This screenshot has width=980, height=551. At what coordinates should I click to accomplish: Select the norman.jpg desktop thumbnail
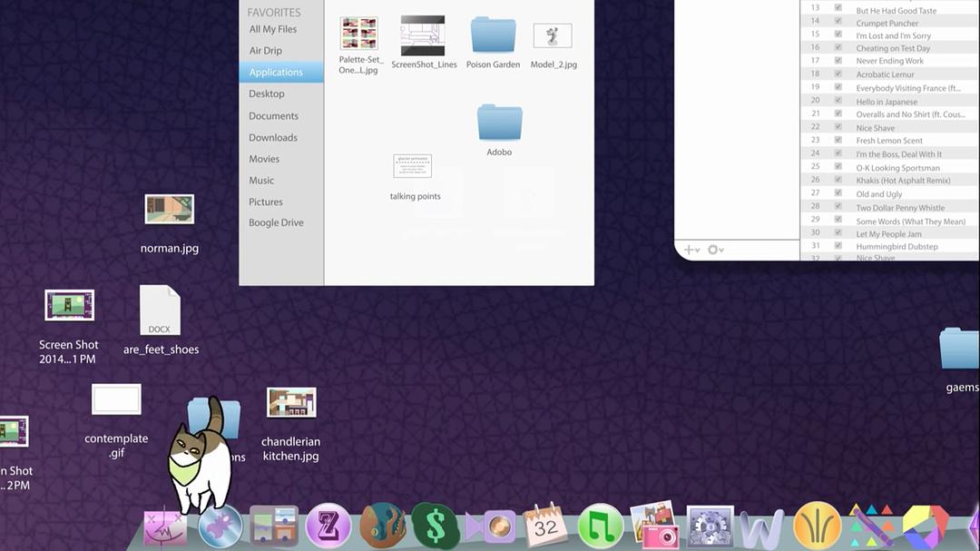[x=170, y=210]
